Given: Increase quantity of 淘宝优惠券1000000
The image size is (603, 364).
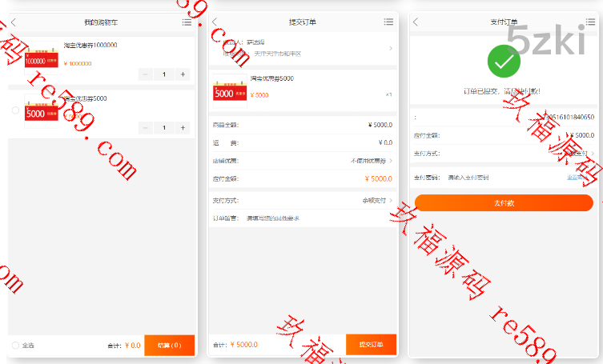Looking at the screenshot, I should (183, 74).
